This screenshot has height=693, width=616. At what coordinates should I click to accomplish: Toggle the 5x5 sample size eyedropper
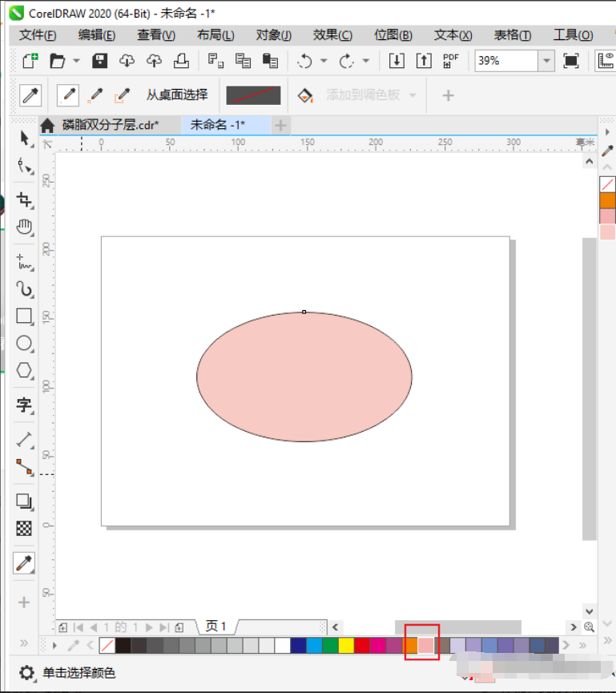click(x=122, y=95)
